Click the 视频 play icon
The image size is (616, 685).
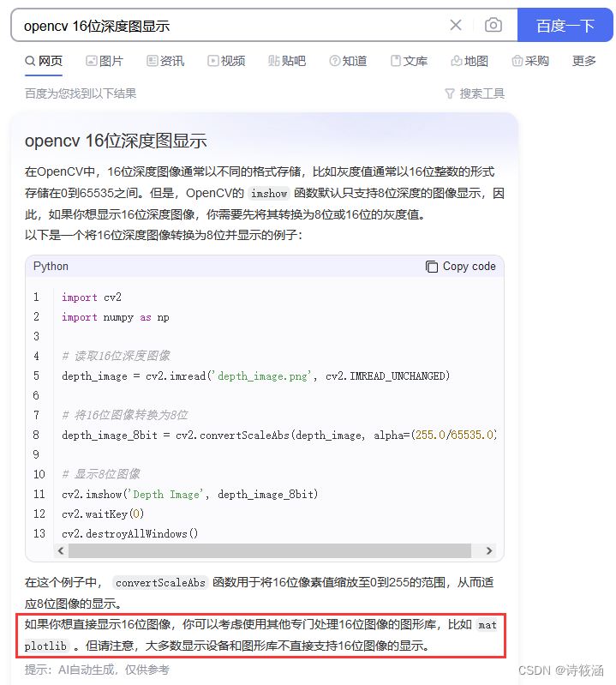[212, 61]
